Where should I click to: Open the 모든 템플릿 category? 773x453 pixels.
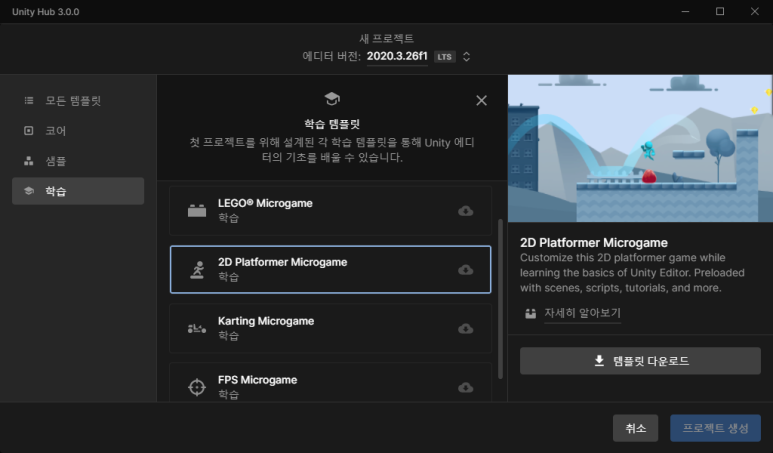tap(78, 101)
